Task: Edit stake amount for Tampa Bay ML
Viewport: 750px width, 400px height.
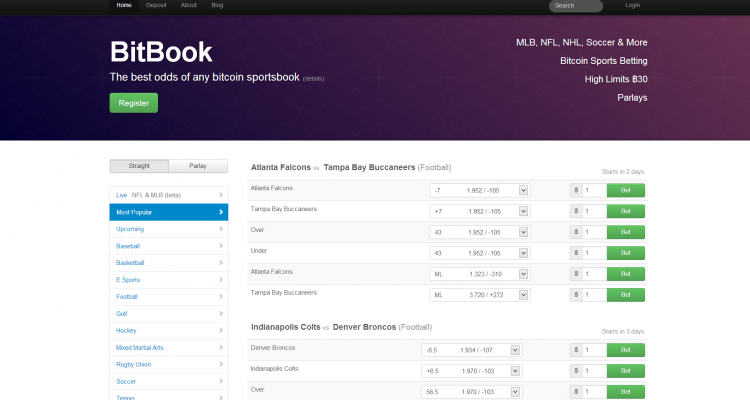Action: tap(595, 295)
